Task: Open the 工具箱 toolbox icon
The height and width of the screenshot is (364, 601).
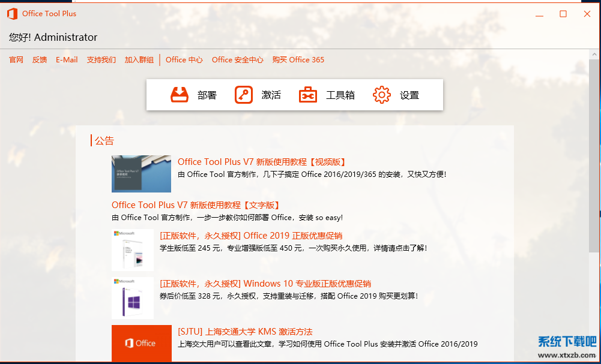Action: pyautogui.click(x=308, y=95)
